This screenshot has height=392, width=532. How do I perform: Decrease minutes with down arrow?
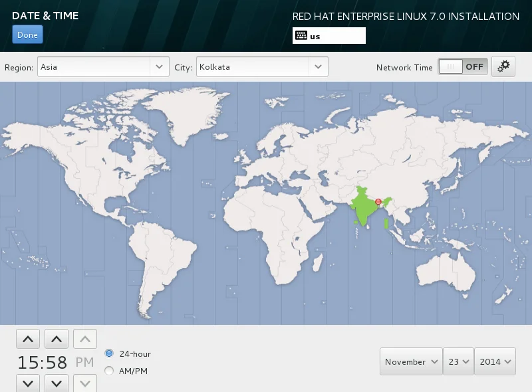coord(57,383)
